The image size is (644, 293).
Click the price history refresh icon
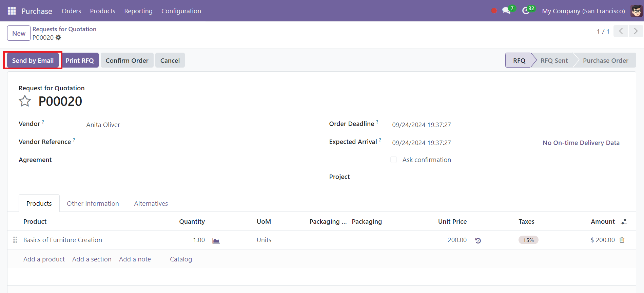click(478, 240)
